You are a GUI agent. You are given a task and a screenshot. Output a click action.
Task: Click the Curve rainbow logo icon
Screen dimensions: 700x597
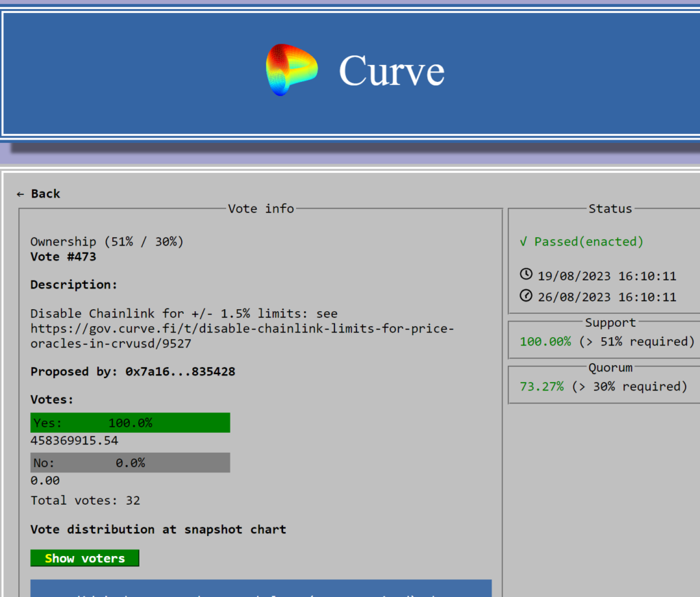click(292, 69)
